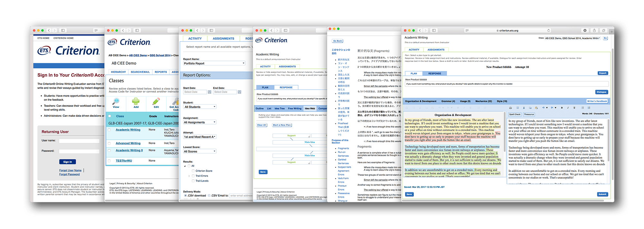
Task: Open the Mechanics (22) feedback tab
Action: tap(484, 101)
